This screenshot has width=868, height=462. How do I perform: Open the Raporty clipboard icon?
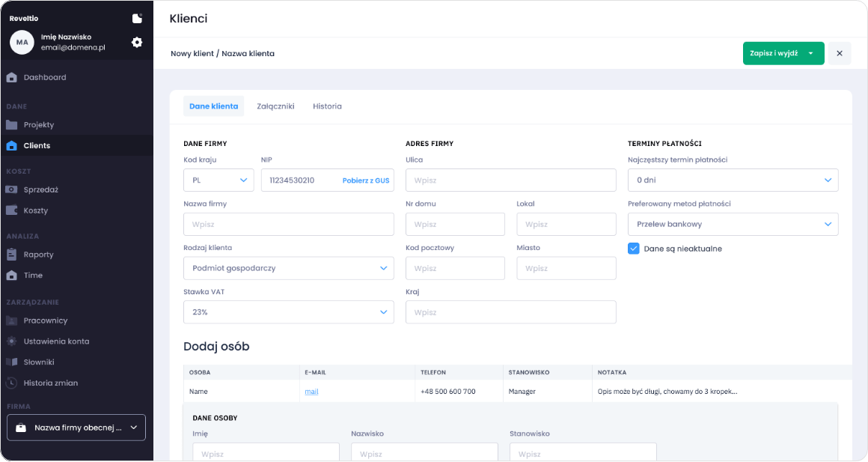[x=12, y=255]
